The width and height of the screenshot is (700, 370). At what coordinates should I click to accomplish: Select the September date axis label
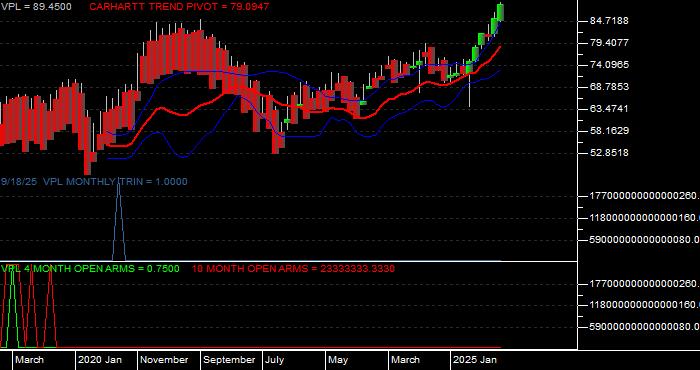(x=229, y=360)
